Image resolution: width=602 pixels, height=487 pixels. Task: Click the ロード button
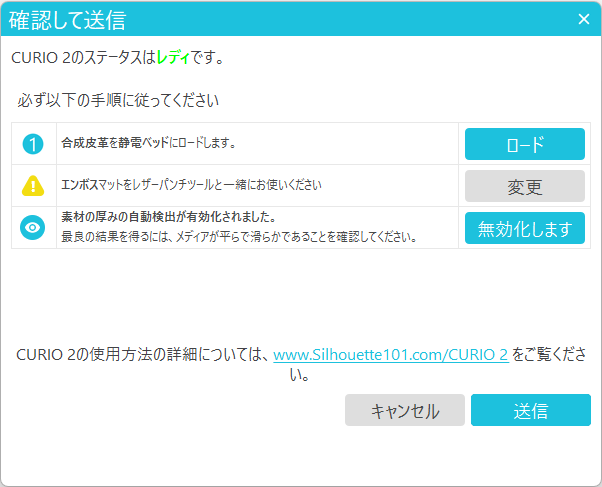click(x=524, y=144)
